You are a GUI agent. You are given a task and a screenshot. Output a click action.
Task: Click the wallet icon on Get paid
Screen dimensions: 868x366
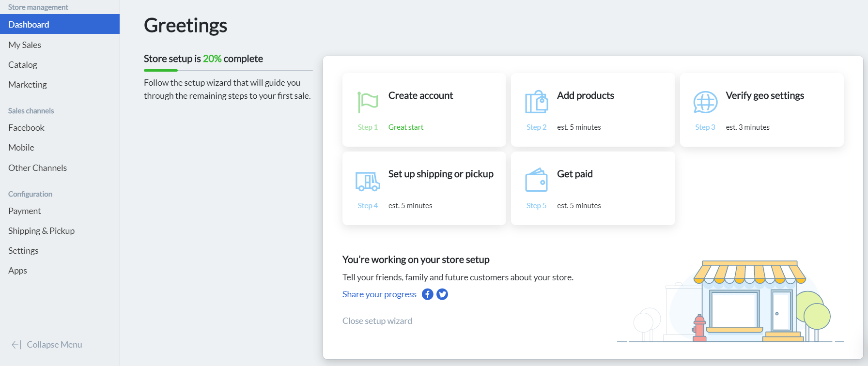tap(536, 181)
